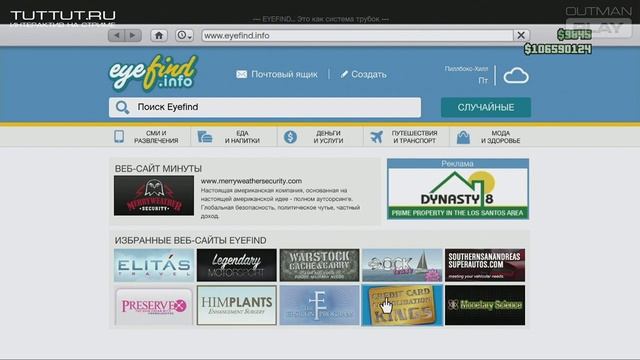This screenshot has width=640, height=360.
Task: Open the Himplants site tile
Action: click(237, 305)
